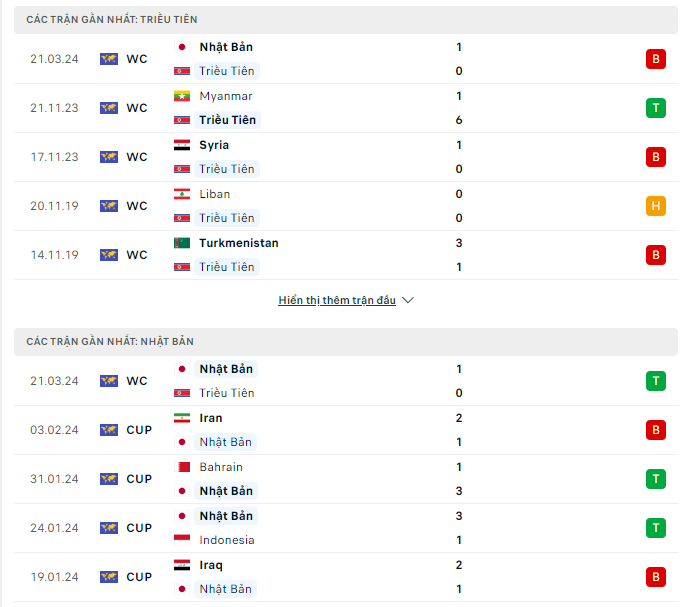Open Turkmenistan team name link
This screenshot has width=689, height=607.
click(x=239, y=243)
